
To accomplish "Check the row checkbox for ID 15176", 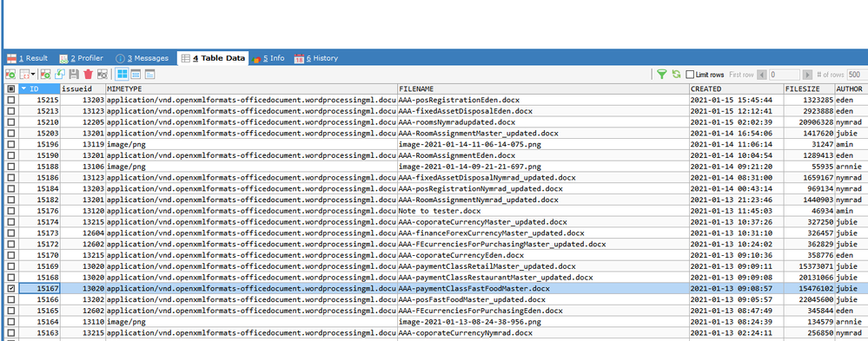I will point(10,211).
